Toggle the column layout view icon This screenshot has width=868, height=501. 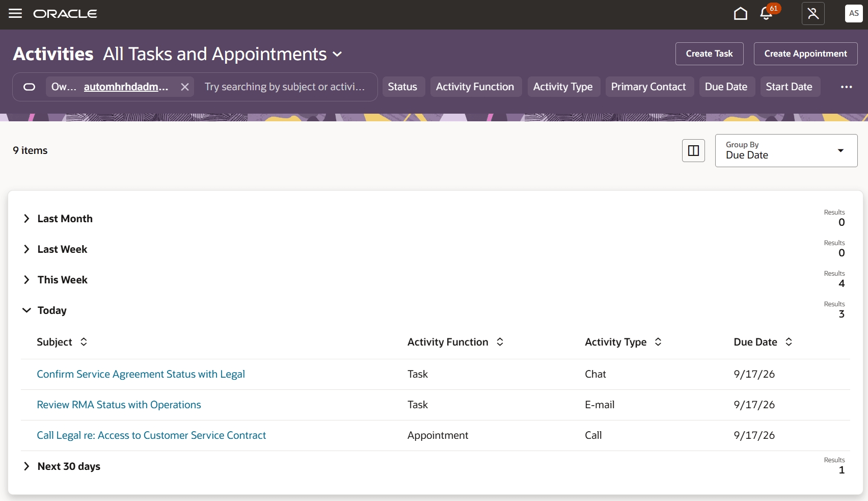click(x=693, y=151)
